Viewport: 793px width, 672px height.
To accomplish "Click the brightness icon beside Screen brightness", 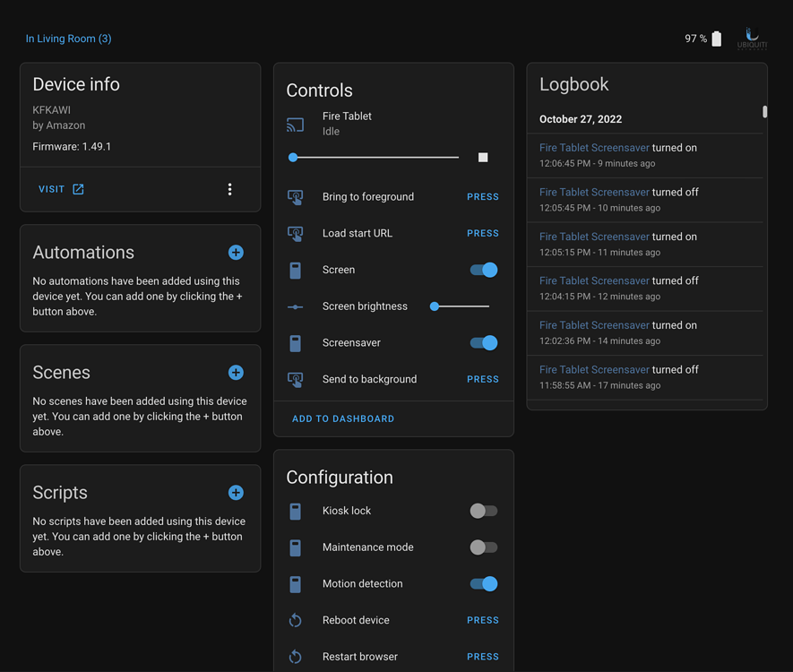I will pyautogui.click(x=296, y=306).
